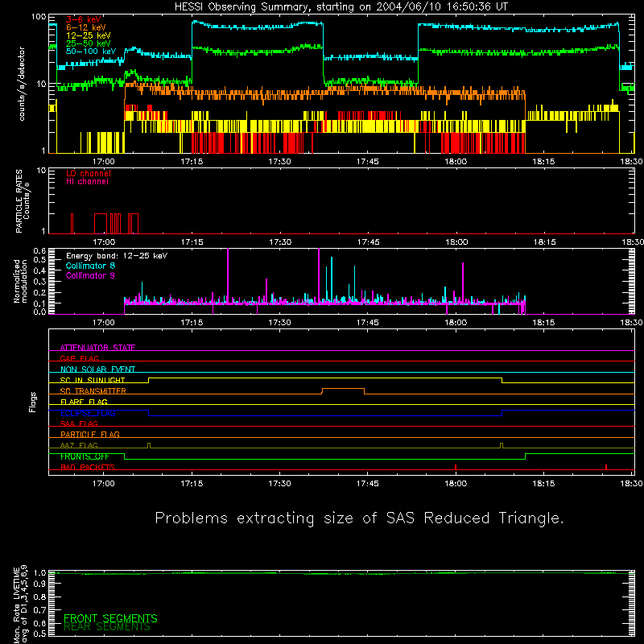
Task: Select the 25-50 keV legend label
Action: [88, 43]
